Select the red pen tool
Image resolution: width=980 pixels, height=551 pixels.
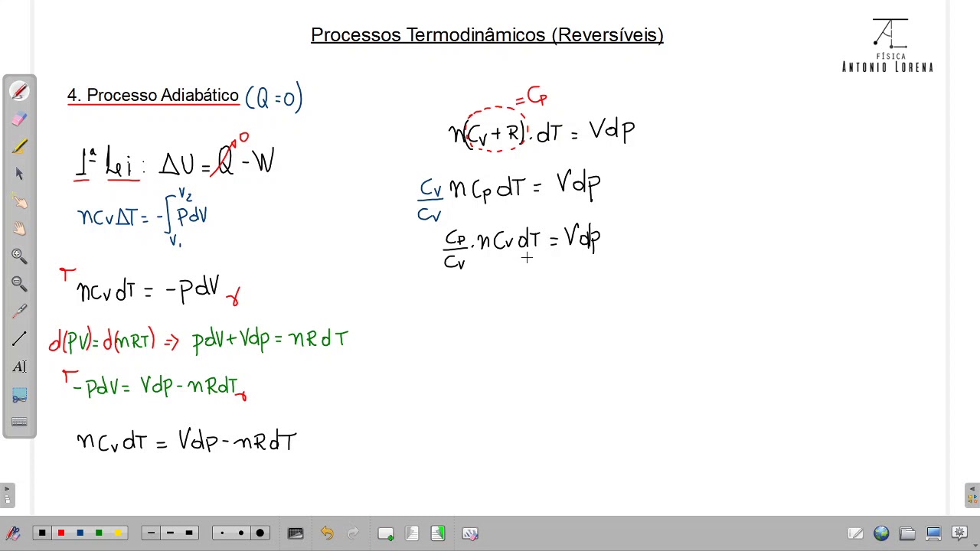click(19, 92)
